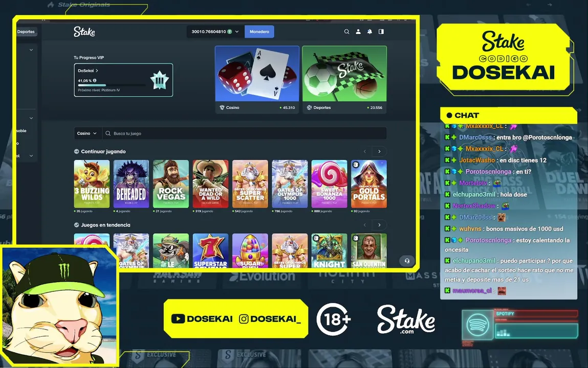The image size is (588, 368).
Task: Open the user profile icon
Action: coord(358,32)
